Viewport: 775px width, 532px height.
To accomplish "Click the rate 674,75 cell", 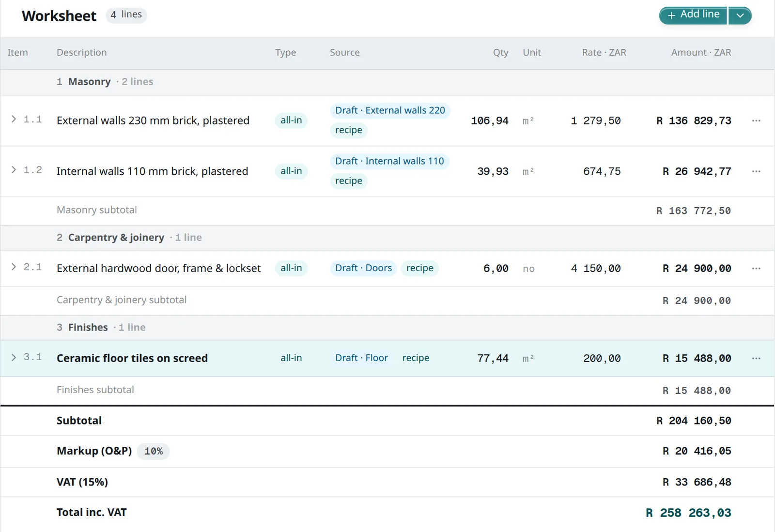I will 602,171.
